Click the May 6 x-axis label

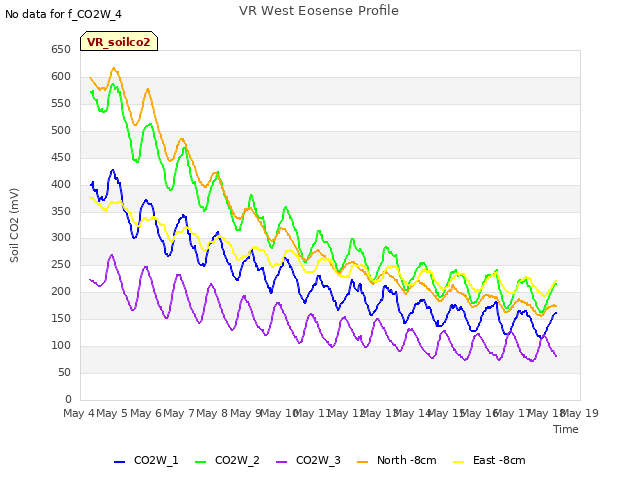pyautogui.click(x=146, y=413)
